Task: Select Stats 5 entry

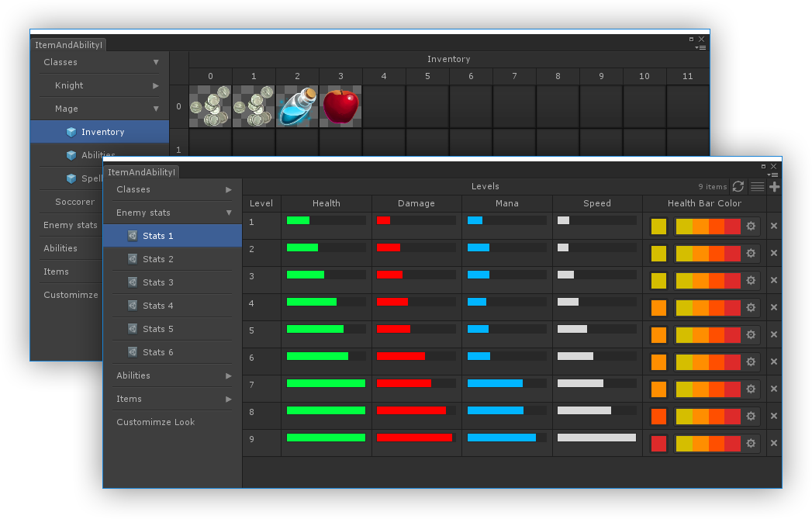Action: [x=172, y=329]
